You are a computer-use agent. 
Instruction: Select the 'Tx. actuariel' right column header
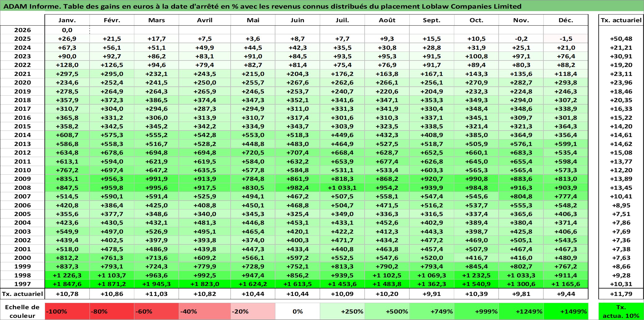point(621,20)
